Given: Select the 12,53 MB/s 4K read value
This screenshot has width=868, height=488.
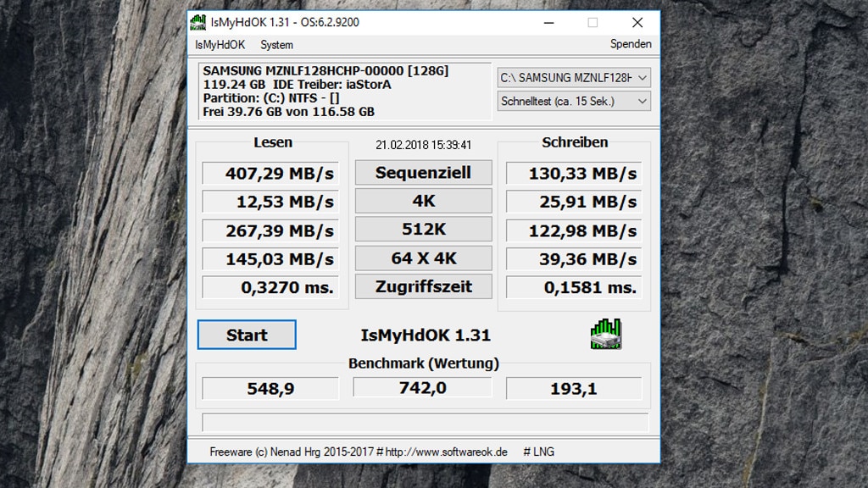Looking at the screenshot, I should [270, 202].
